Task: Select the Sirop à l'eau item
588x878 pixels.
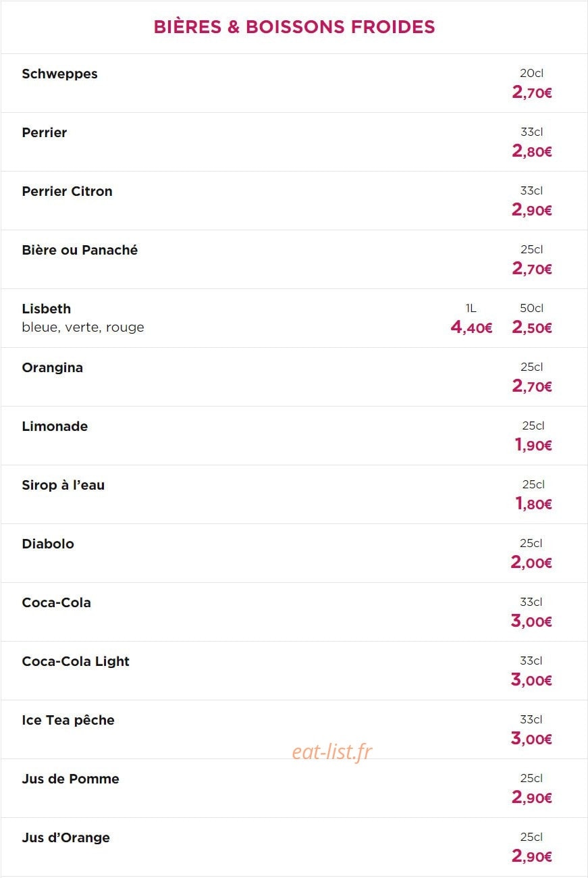Action: [63, 485]
